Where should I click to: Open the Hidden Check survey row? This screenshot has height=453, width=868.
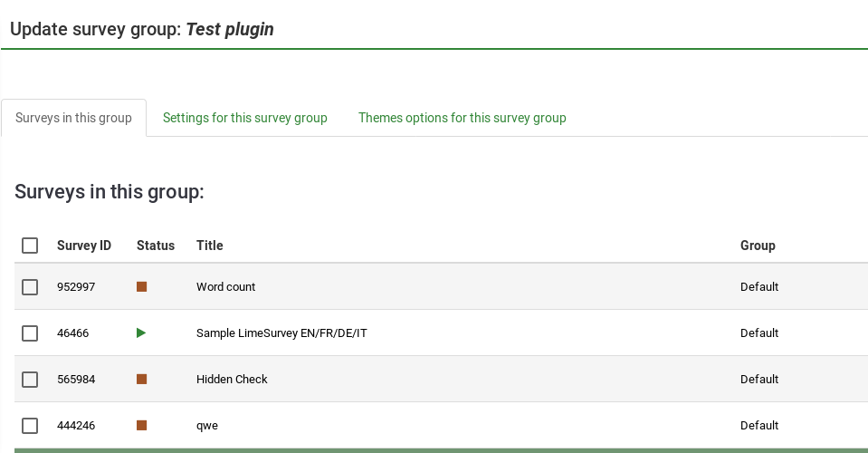[232, 380]
